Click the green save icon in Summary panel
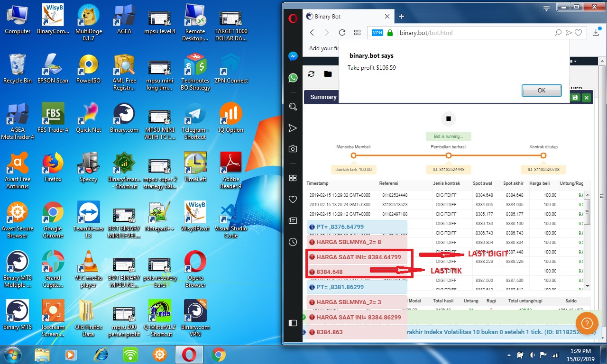Image resolution: width=607 pixels, height=364 pixels. click(575, 97)
